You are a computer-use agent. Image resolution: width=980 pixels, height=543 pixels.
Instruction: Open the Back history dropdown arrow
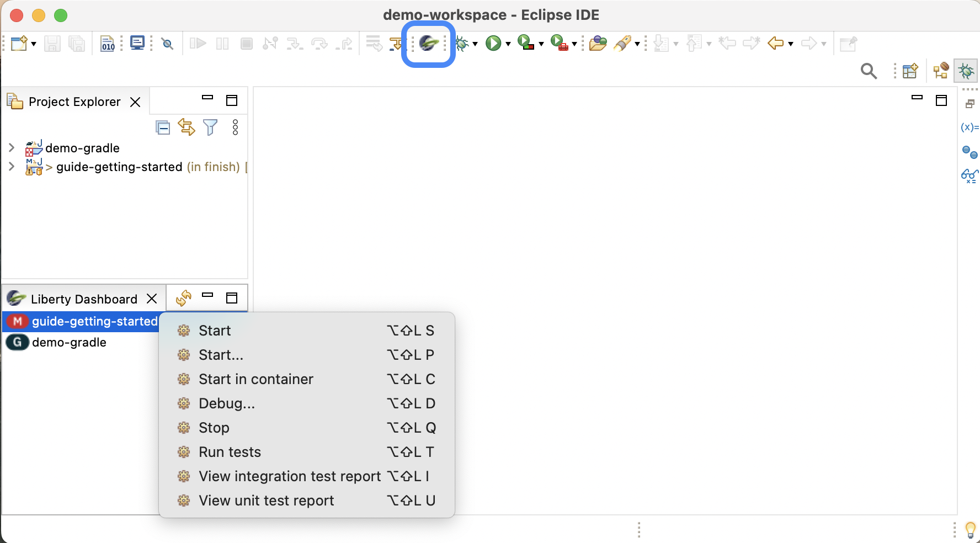(791, 44)
